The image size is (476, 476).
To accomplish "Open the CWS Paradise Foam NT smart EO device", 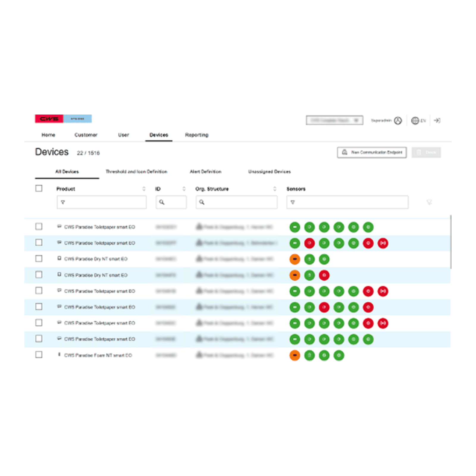I will [98, 355].
